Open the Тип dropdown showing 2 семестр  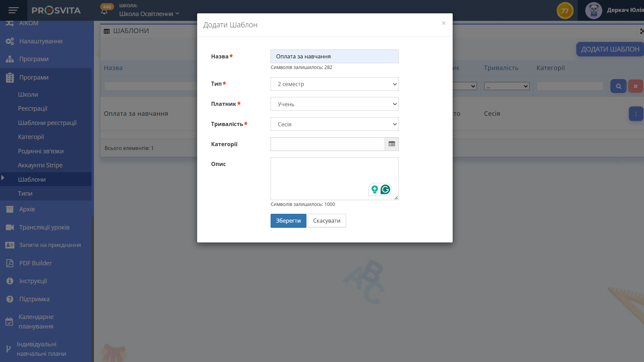click(x=334, y=84)
